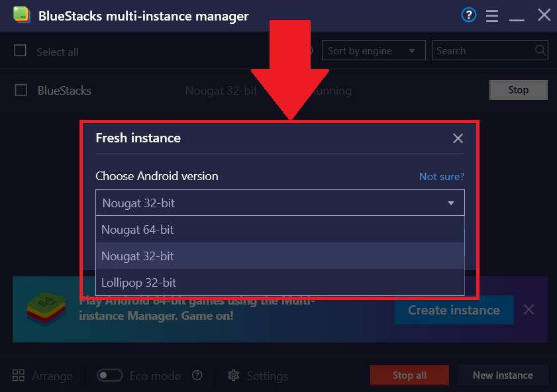Click the Fresh instance dialog title
The image size is (557, 392).
click(x=138, y=138)
